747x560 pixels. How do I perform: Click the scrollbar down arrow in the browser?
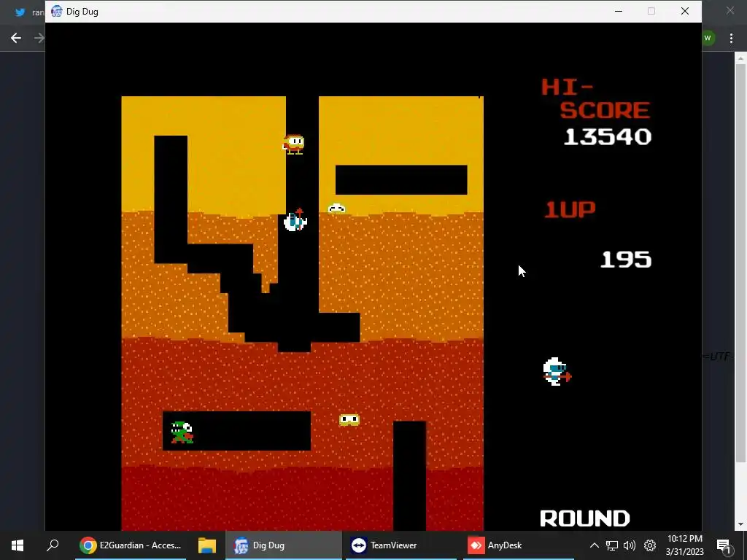740,524
